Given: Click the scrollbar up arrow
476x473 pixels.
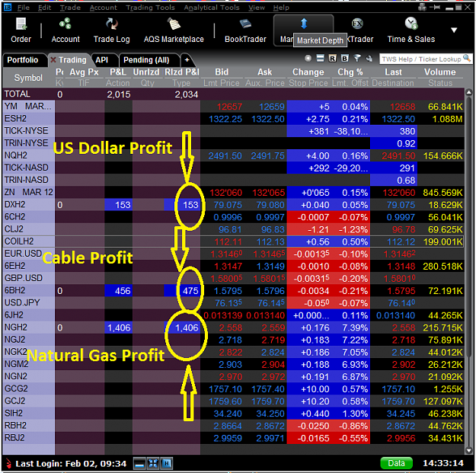Looking at the screenshot, I should pos(468,92).
